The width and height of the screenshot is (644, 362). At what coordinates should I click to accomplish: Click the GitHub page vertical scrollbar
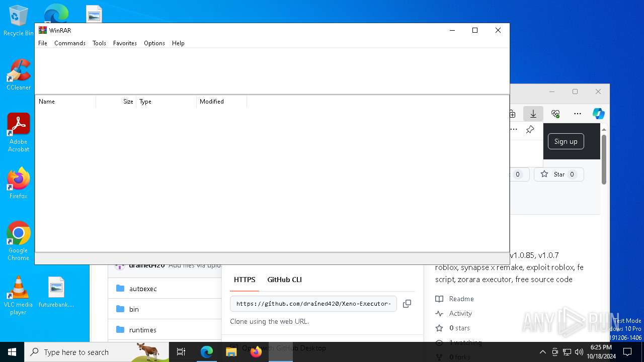point(604,159)
